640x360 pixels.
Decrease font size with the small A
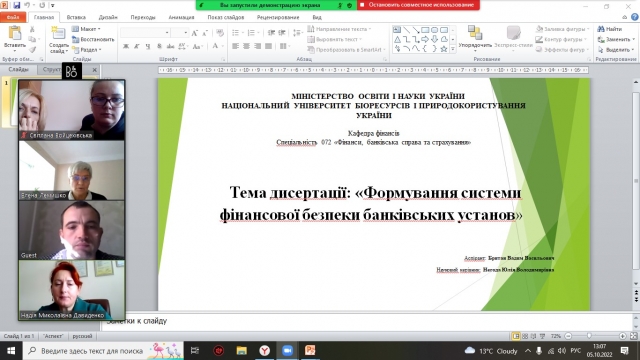tap(205, 33)
